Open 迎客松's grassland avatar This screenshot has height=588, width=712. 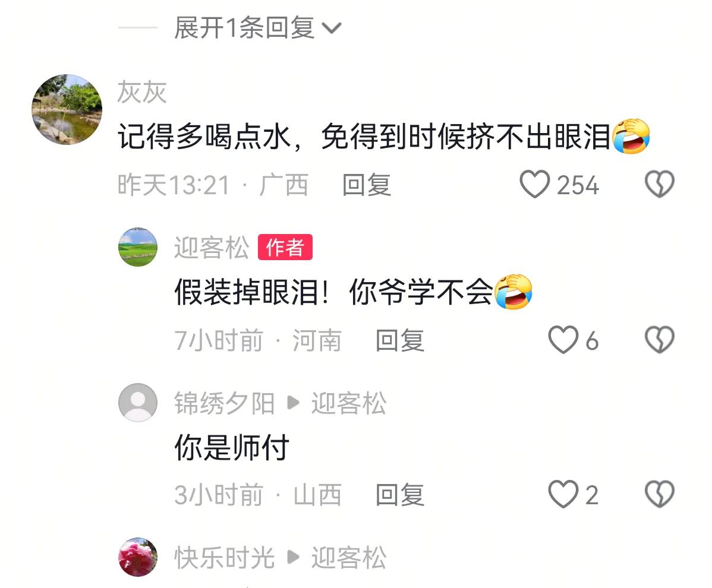pos(138,247)
